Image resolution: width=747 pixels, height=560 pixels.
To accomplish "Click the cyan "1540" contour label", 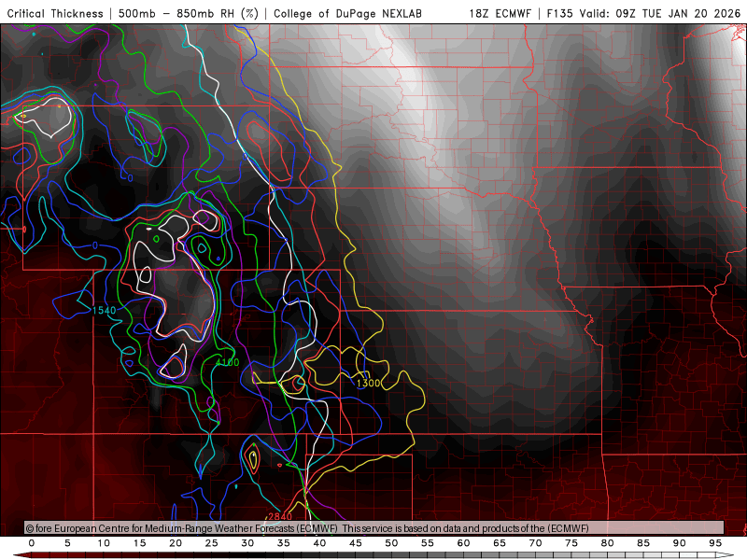I will tap(104, 311).
